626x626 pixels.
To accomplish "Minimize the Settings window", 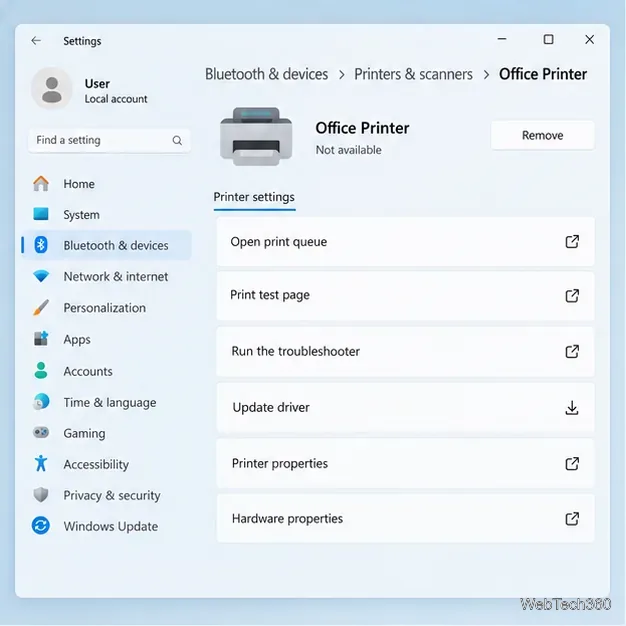I will pyautogui.click(x=502, y=39).
